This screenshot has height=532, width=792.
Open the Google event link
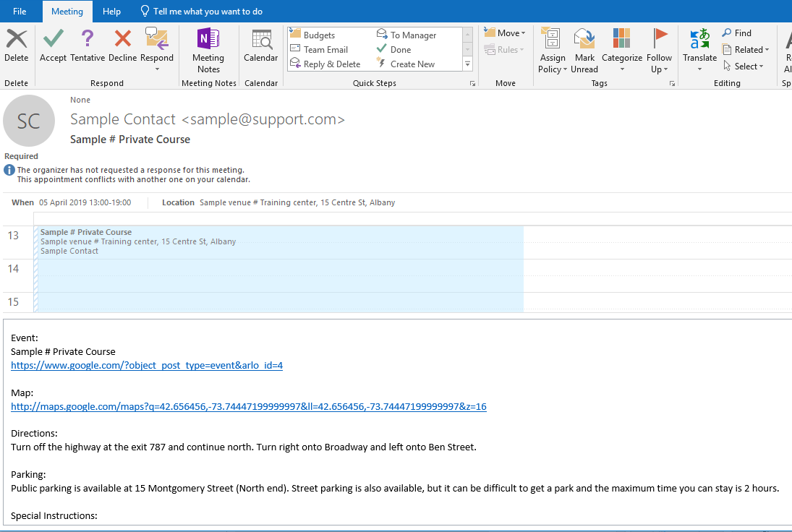[x=147, y=365]
